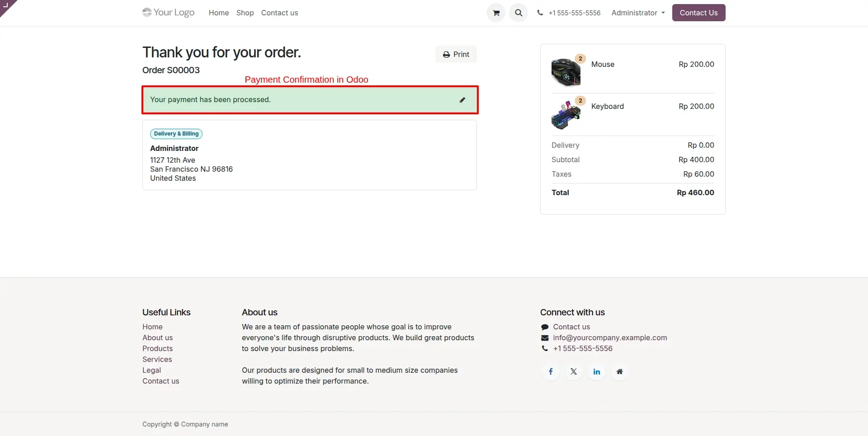Viewport: 868px width, 436px height.
Task: Click the Mouse product name
Action: pyautogui.click(x=603, y=64)
